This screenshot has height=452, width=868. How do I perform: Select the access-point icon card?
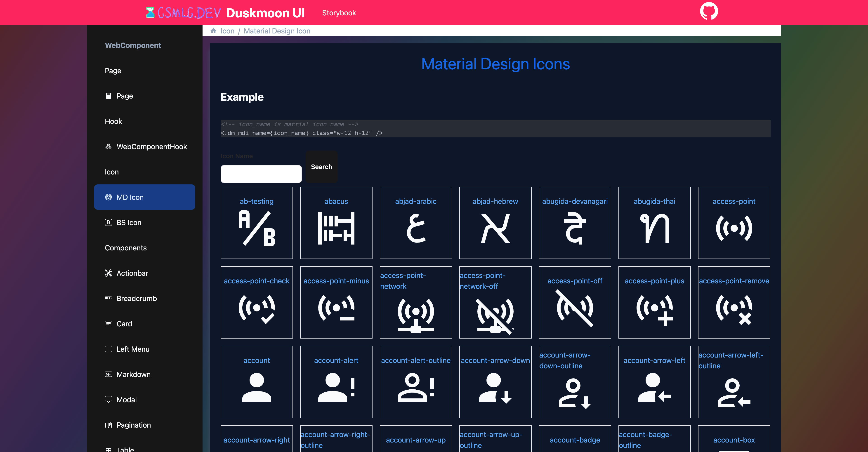(734, 223)
